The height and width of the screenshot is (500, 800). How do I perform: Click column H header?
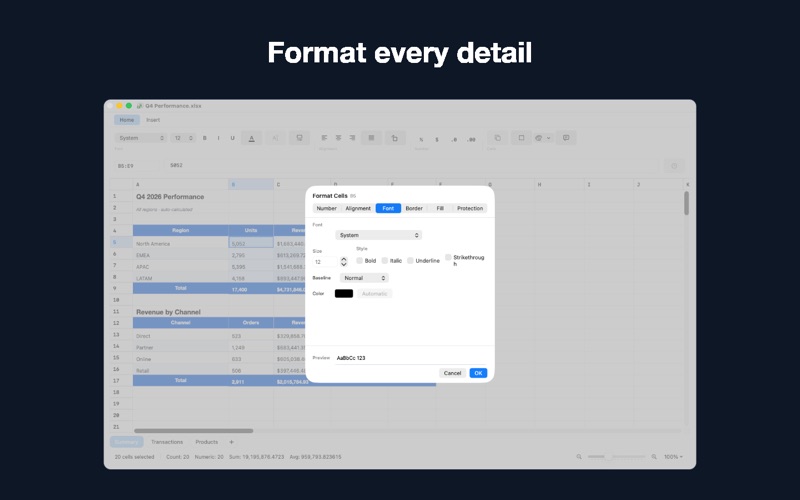560,185
